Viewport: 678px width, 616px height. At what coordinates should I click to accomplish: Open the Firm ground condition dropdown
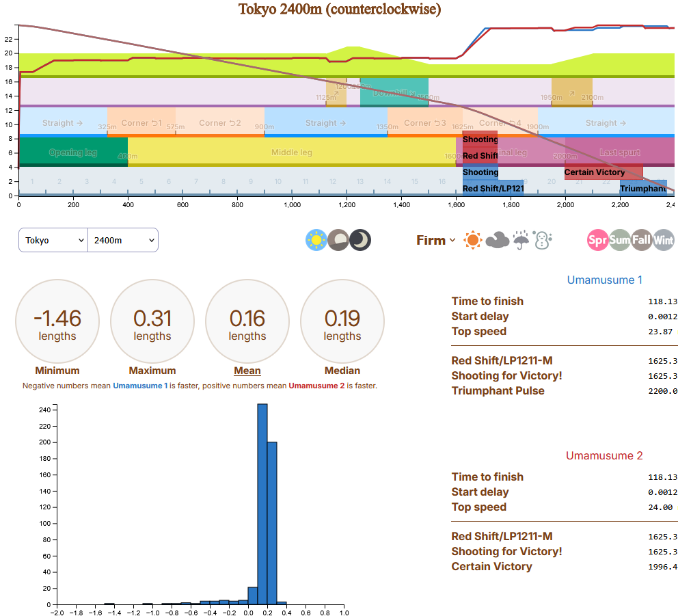pyautogui.click(x=436, y=240)
